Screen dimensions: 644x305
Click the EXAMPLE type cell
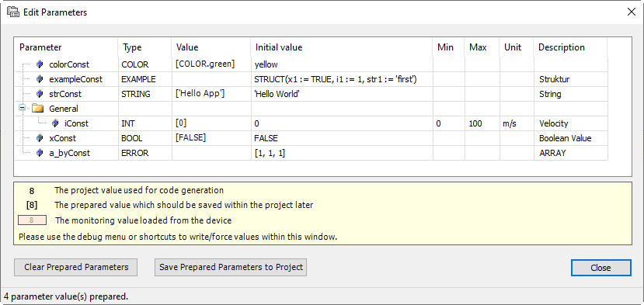(x=145, y=79)
